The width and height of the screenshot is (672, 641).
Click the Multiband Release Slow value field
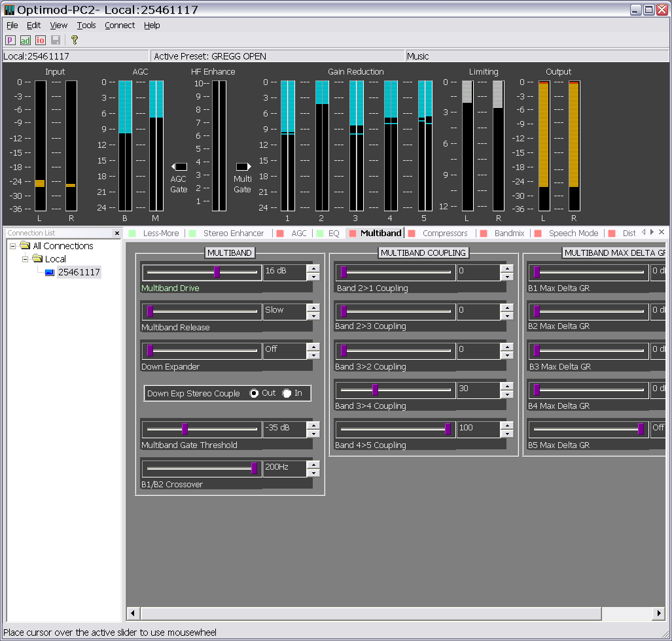(x=285, y=311)
